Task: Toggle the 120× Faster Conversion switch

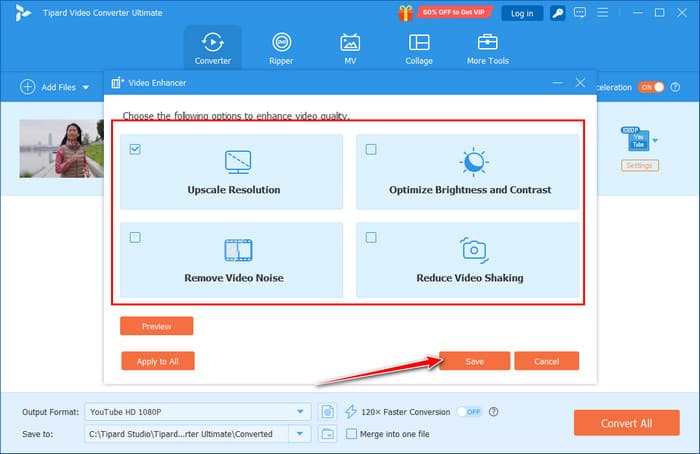Action: point(468,411)
